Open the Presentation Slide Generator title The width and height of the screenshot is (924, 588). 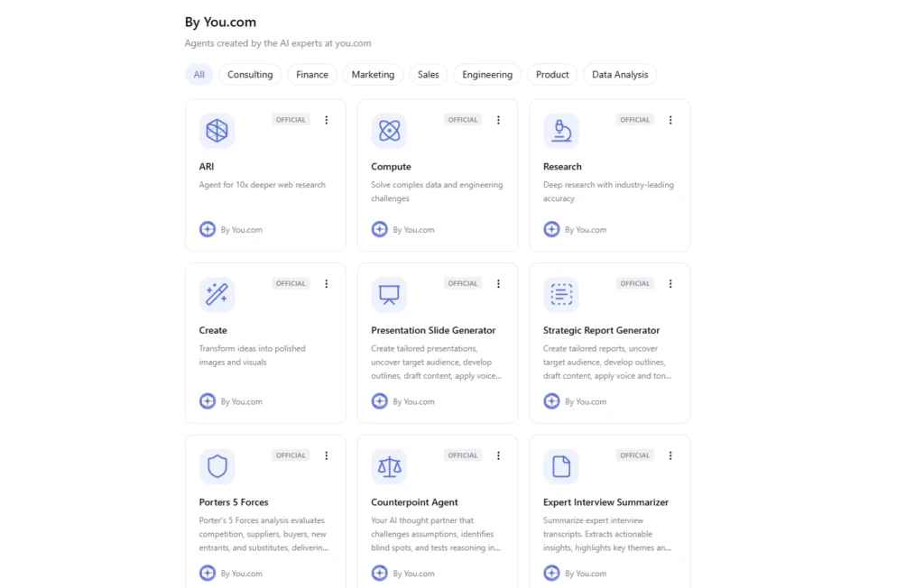tap(433, 331)
